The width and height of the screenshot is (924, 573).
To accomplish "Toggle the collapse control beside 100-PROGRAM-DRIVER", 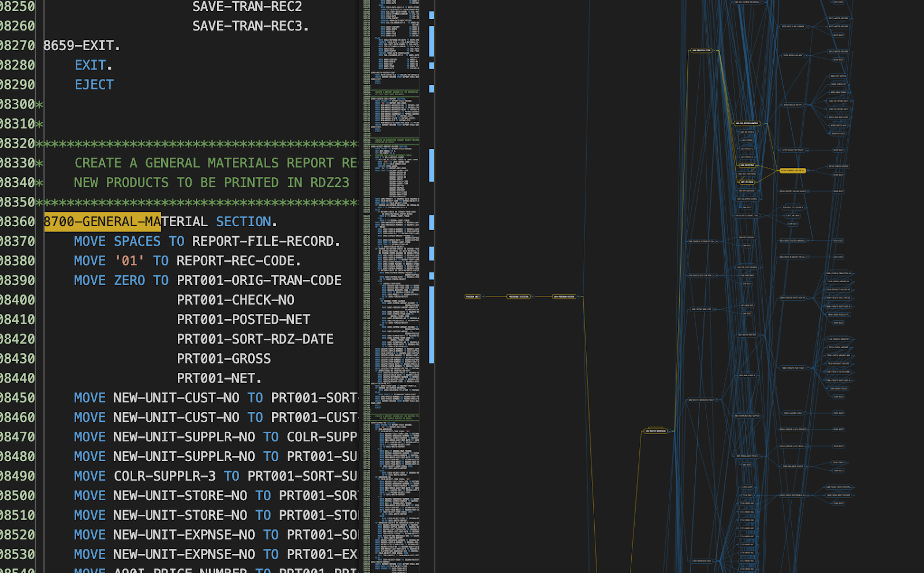I will point(579,297).
